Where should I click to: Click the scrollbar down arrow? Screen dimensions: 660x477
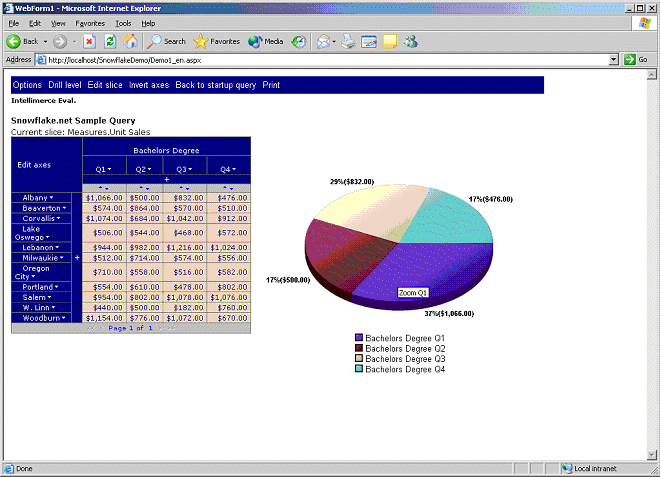coord(652,455)
